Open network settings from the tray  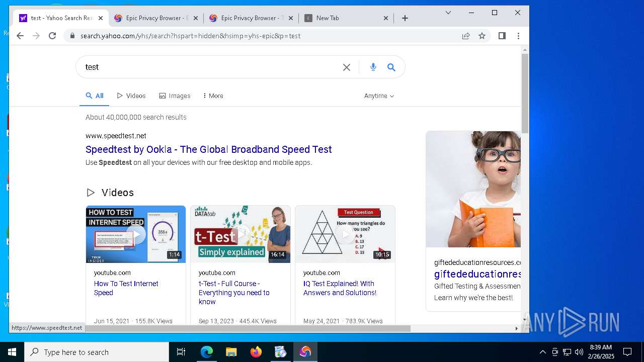tap(567, 352)
